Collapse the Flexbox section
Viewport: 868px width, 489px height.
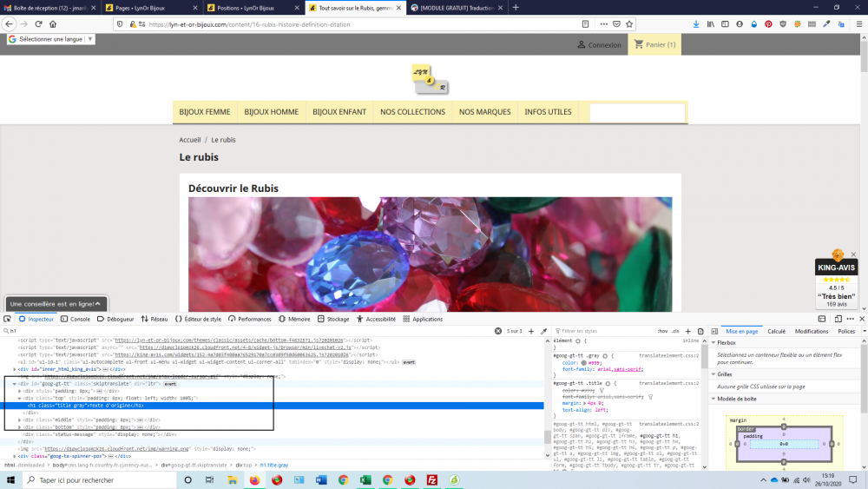pyautogui.click(x=713, y=343)
